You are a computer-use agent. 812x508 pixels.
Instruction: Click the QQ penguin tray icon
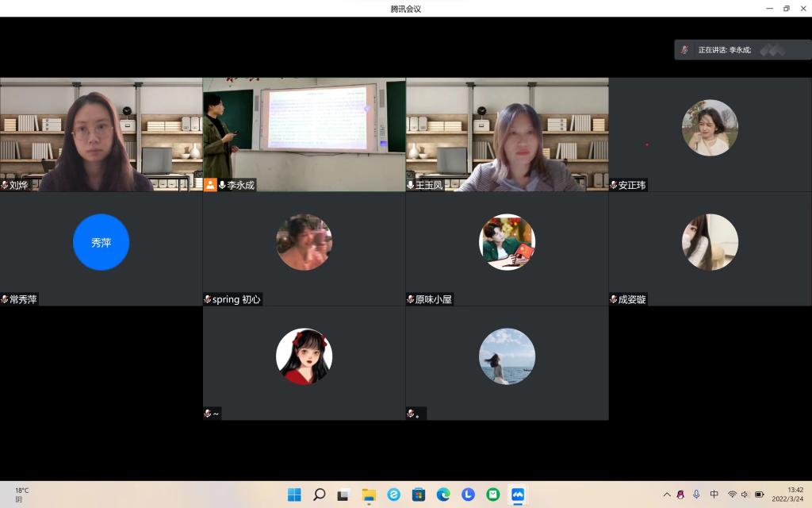click(x=680, y=495)
